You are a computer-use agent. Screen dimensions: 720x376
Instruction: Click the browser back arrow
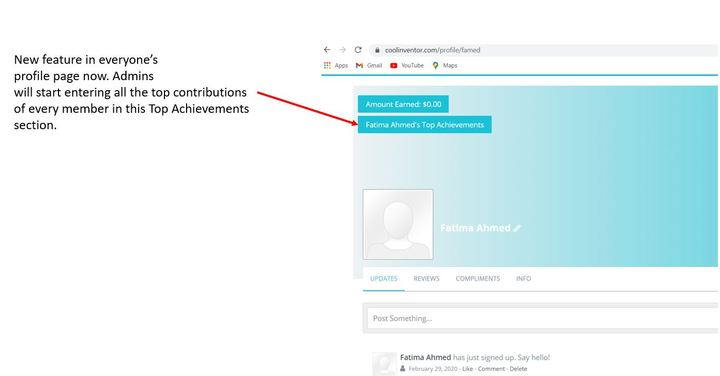coord(327,50)
